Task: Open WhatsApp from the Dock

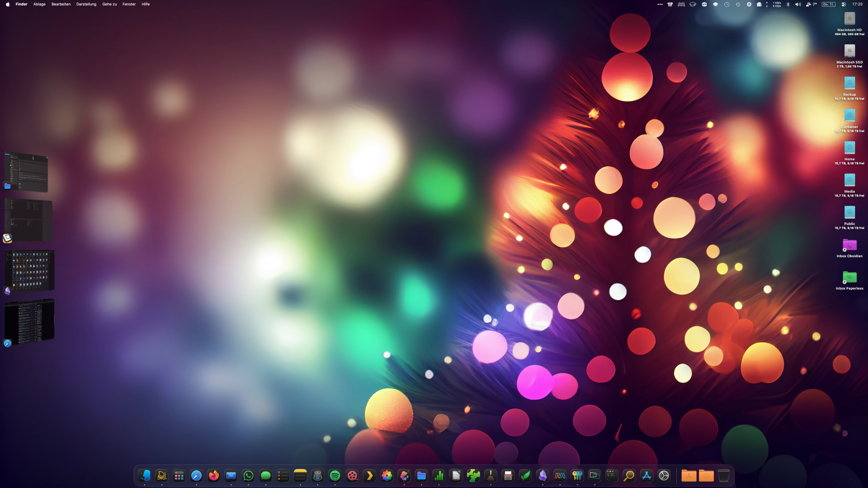Action: (x=248, y=476)
